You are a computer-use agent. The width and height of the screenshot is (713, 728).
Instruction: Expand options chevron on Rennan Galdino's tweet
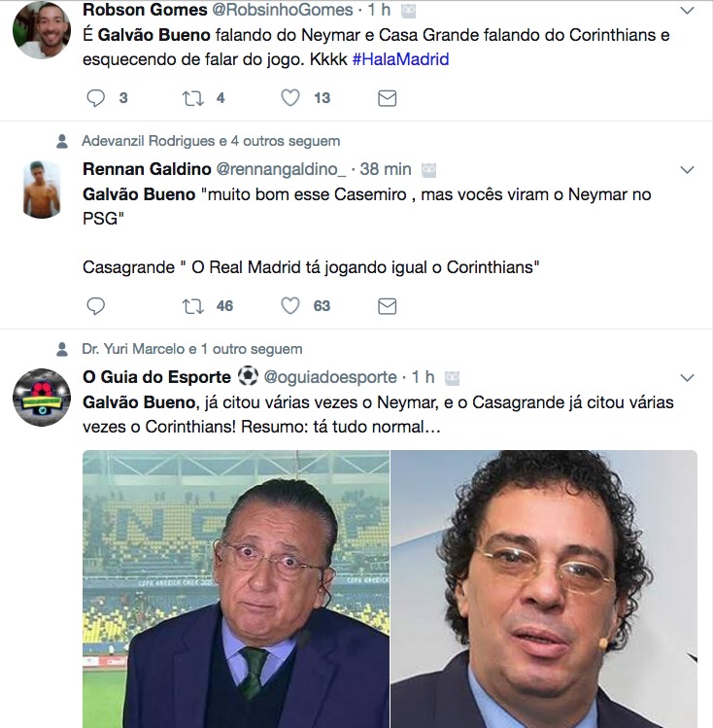[687, 170]
